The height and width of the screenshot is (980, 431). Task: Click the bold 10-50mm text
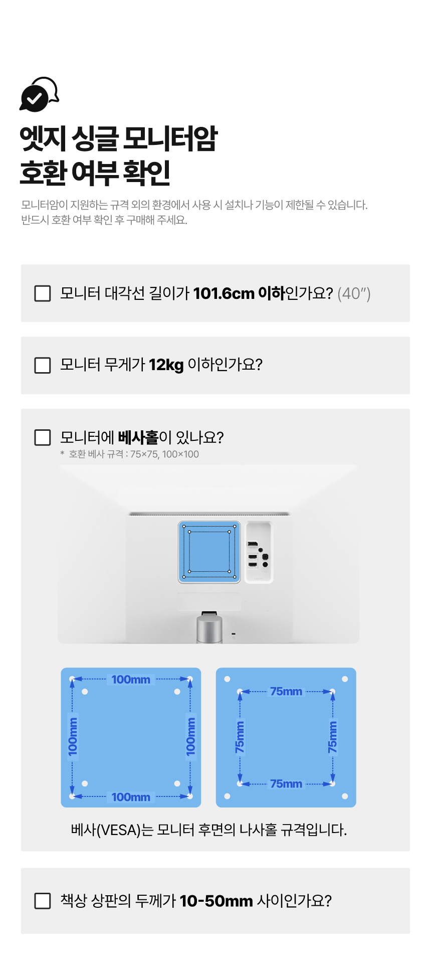[216, 901]
